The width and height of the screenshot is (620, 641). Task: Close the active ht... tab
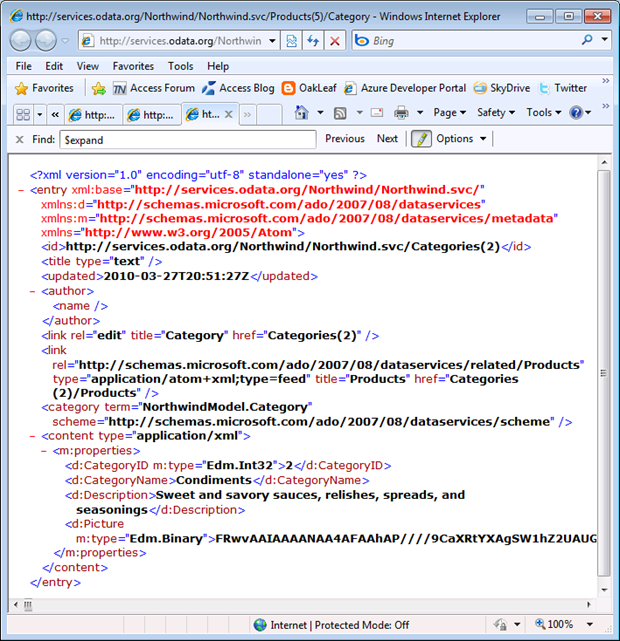(x=229, y=114)
